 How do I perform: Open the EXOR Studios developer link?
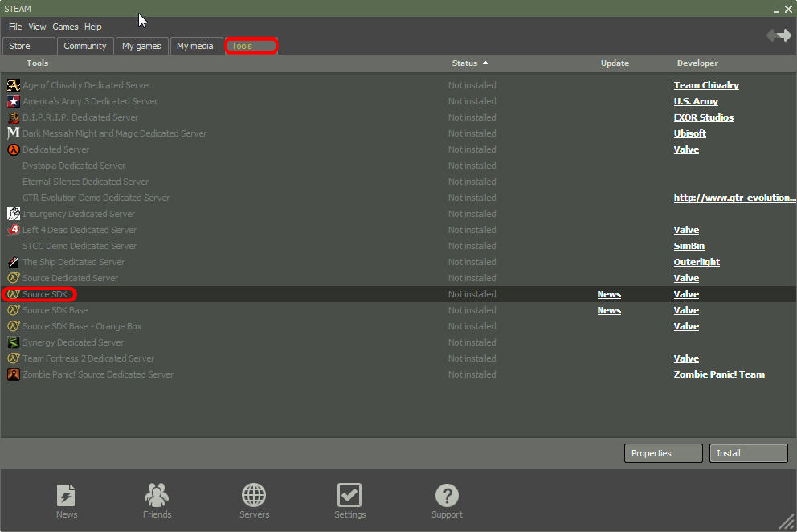(x=704, y=117)
